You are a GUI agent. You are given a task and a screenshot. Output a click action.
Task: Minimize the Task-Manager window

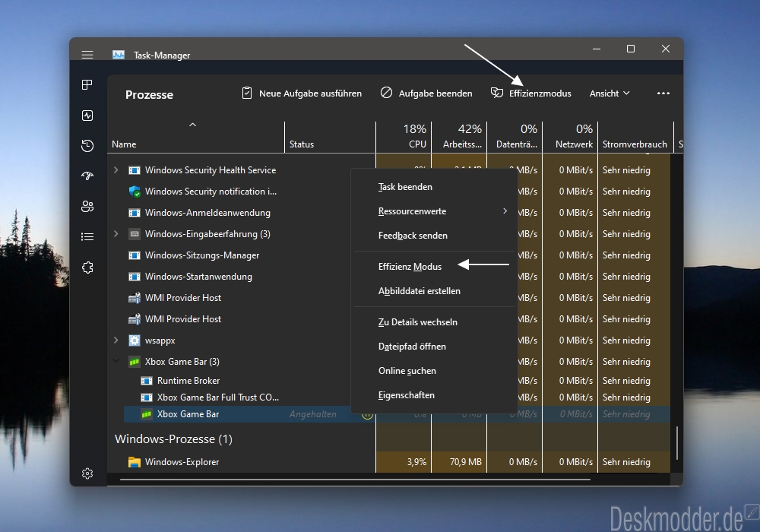[597, 49]
